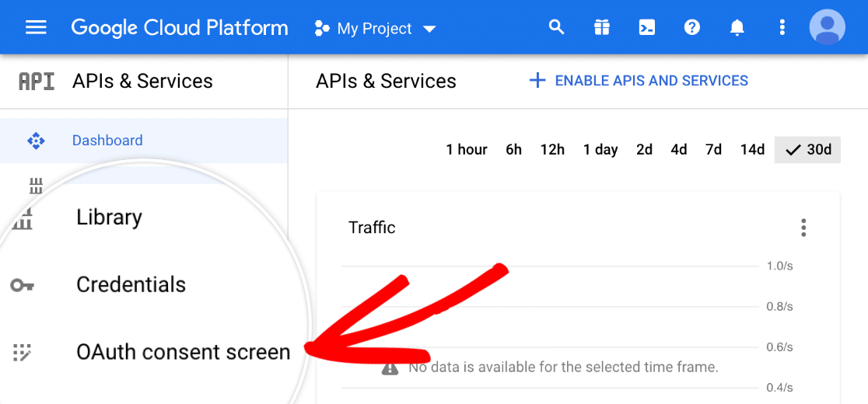Click the No data is available message
Image resolution: width=868 pixels, height=404 pixels.
(x=563, y=367)
